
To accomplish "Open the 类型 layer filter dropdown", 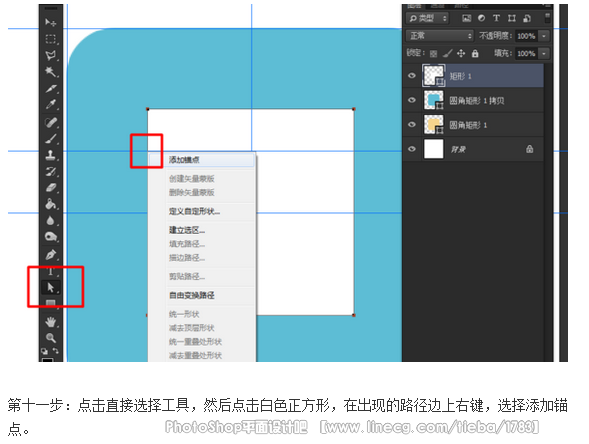I will coord(427,18).
